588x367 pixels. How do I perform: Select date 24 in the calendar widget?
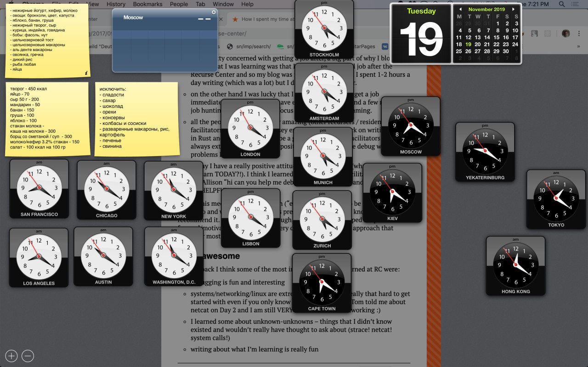[515, 45]
